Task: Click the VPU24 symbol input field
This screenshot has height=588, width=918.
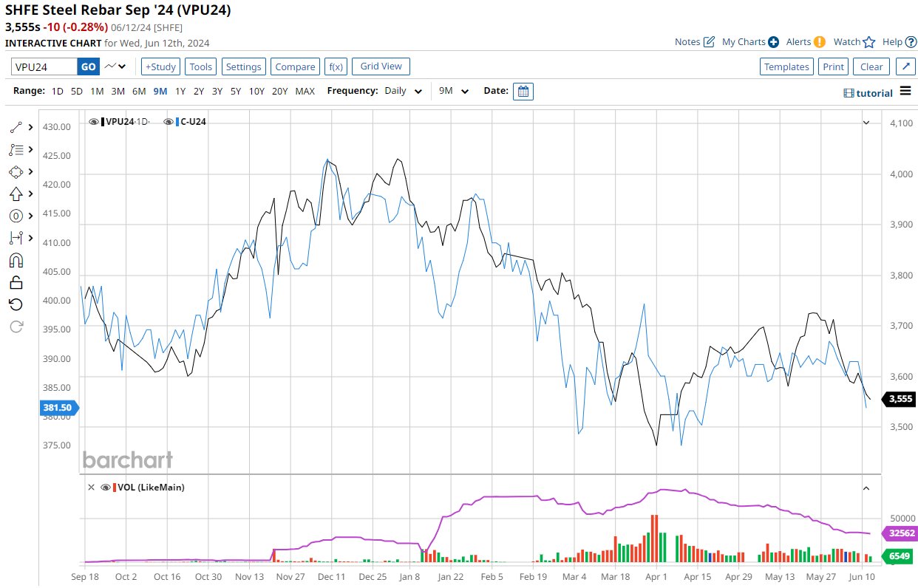Action: (x=44, y=66)
